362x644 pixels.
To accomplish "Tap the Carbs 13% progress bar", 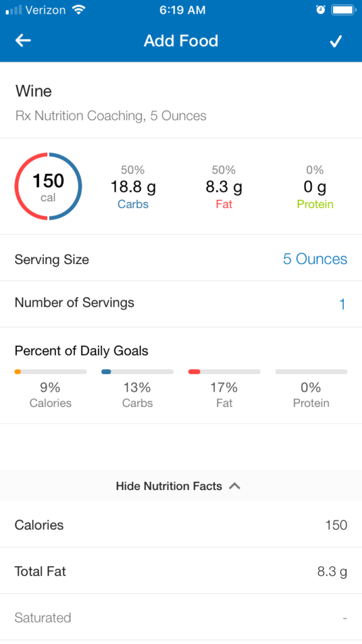I will 138,372.
